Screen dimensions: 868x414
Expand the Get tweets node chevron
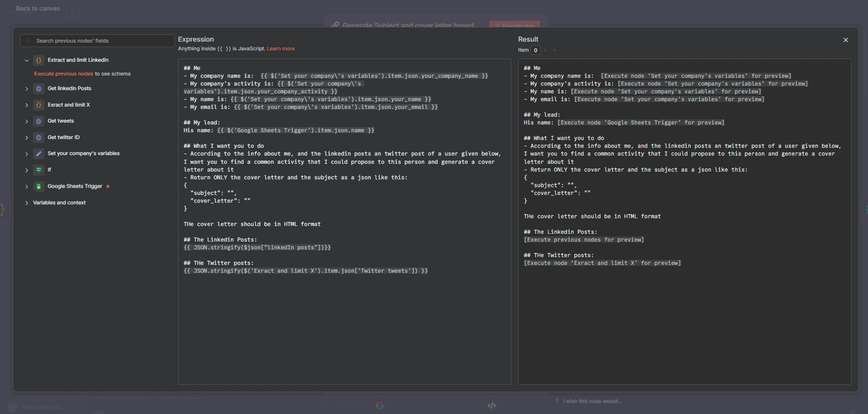pyautogui.click(x=27, y=121)
